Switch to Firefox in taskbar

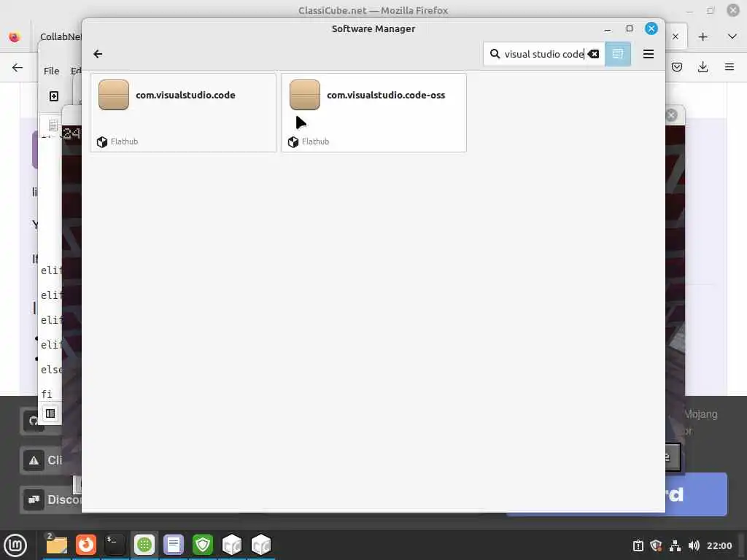point(86,545)
